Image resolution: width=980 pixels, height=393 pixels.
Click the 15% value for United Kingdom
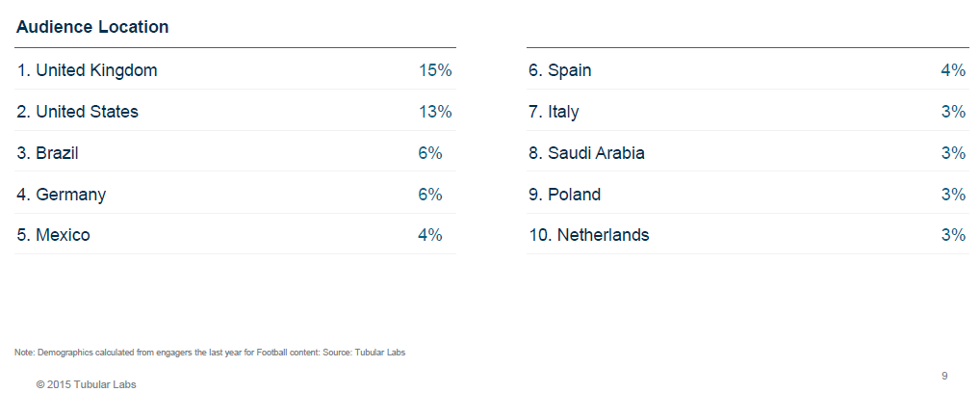pos(435,70)
